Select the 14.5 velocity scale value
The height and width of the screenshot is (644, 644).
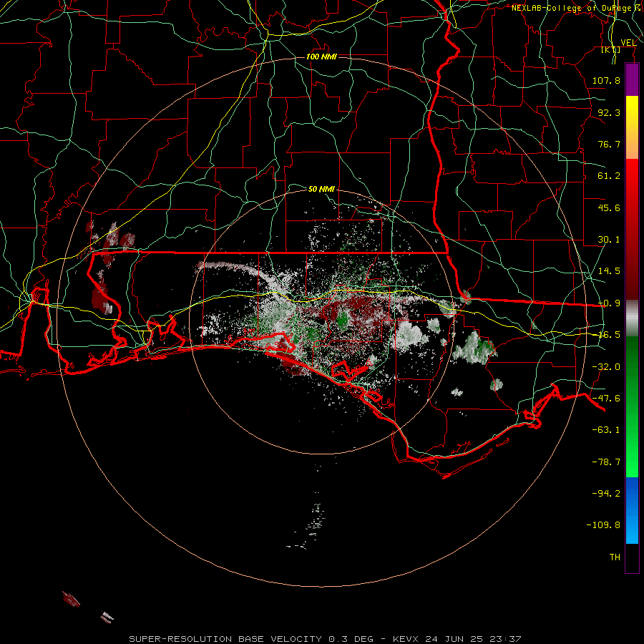609,271
